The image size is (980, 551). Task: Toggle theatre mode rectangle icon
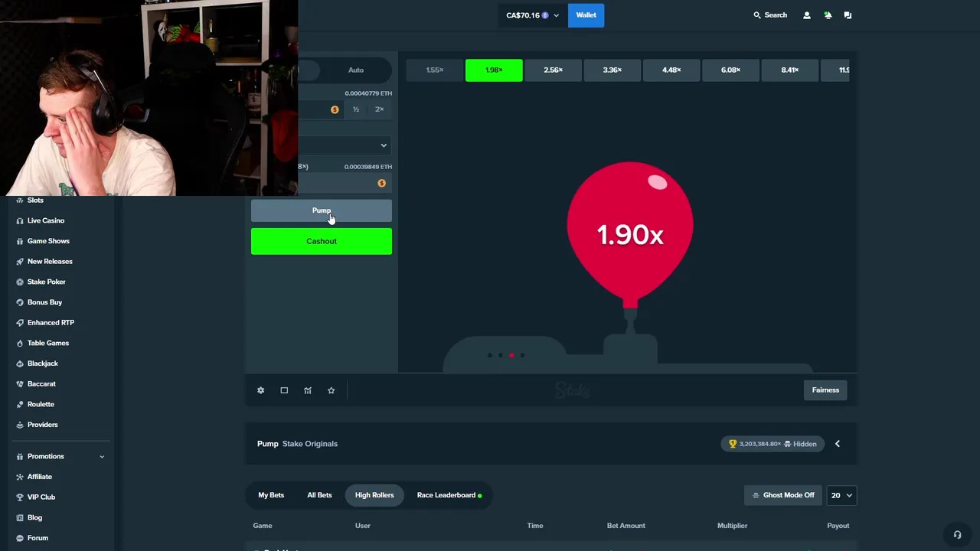point(284,390)
